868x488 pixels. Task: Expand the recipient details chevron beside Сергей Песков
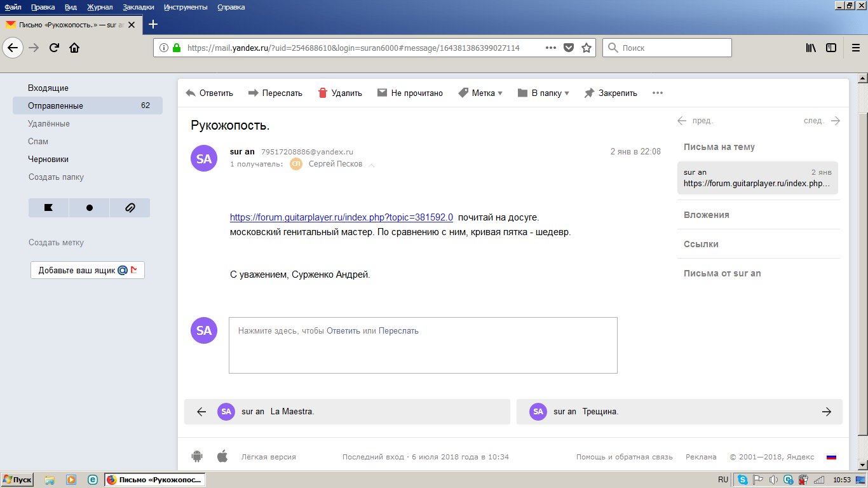(x=372, y=165)
